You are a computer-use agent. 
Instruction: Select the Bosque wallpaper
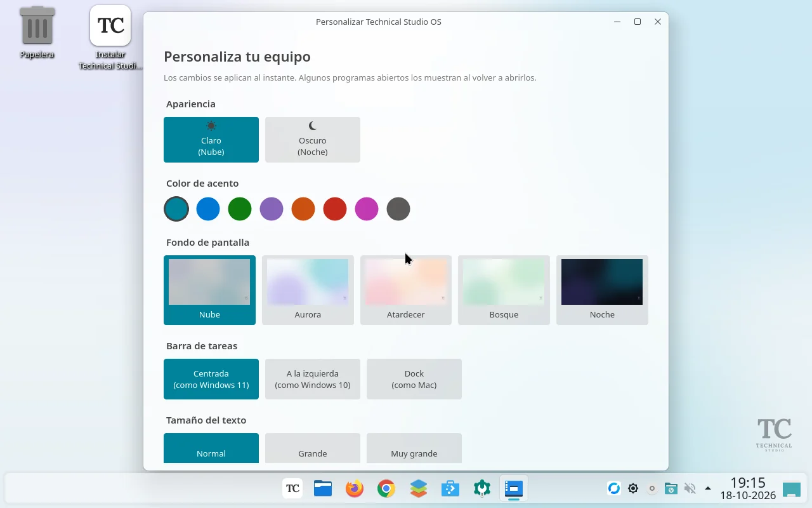(504, 290)
